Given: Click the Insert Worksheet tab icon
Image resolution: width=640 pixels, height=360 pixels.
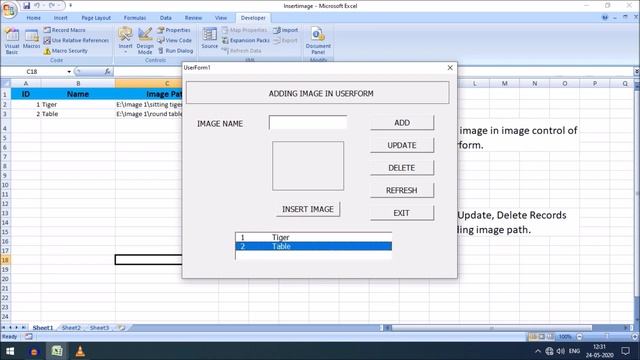Looking at the screenshot, I should [x=121, y=328].
